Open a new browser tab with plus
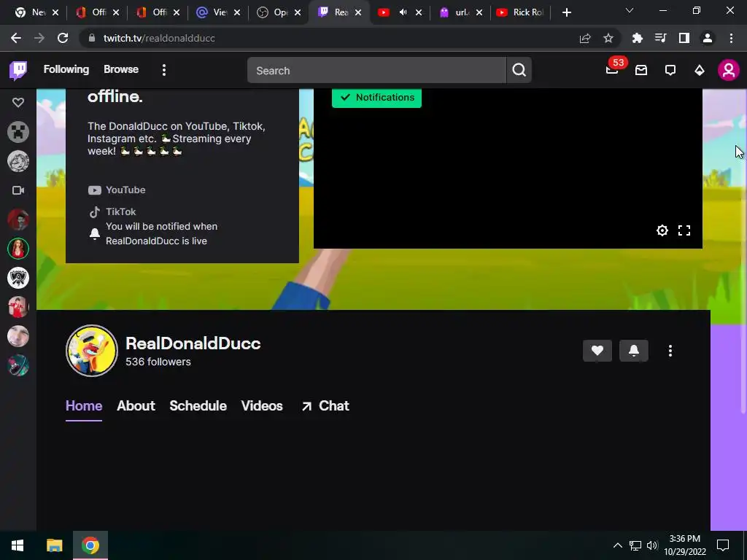Image resolution: width=747 pixels, height=560 pixels. [566, 12]
